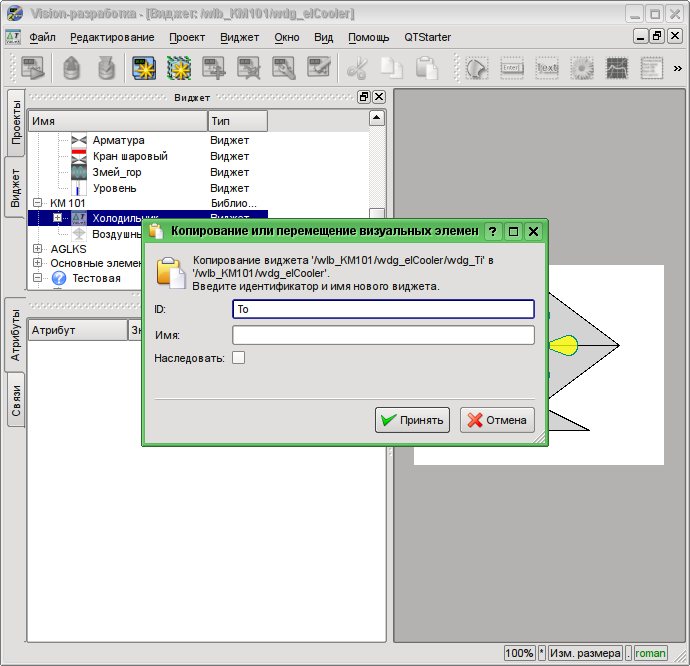
Task: Switch to the Проекты side tab
Action: tap(15, 123)
